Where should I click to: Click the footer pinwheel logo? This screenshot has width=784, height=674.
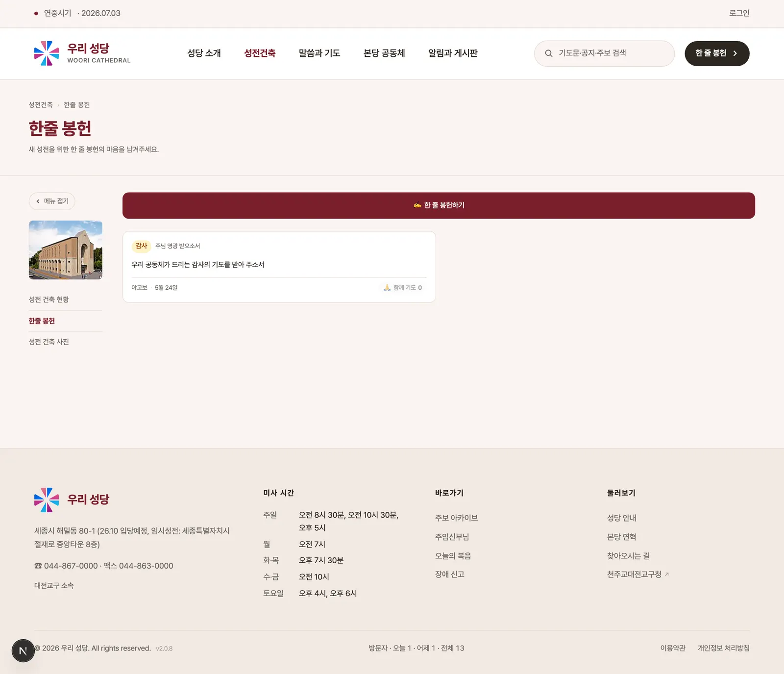coord(47,500)
